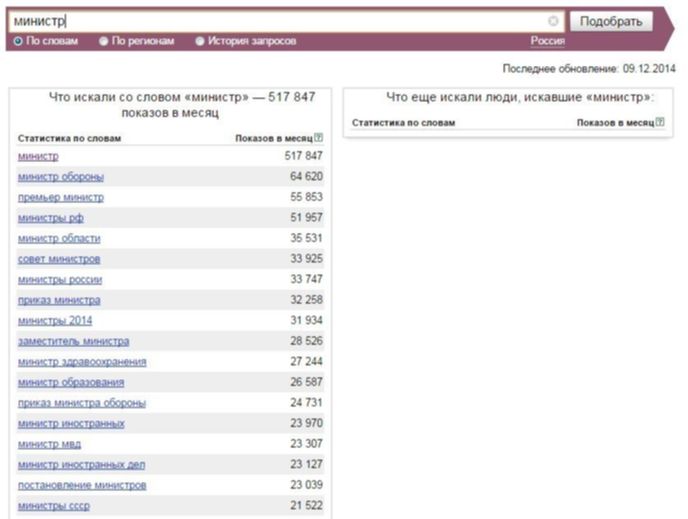
Task: Focus the search field containing 'министр'
Action: click(286, 21)
